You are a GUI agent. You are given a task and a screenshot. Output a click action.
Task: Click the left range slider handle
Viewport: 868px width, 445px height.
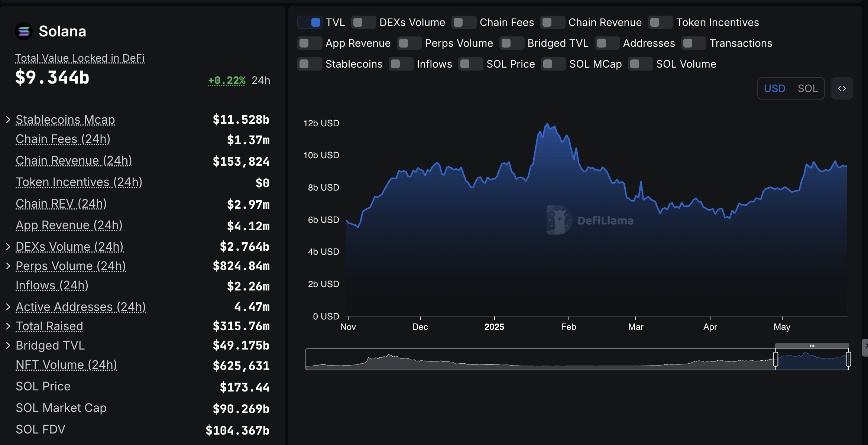pyautogui.click(x=775, y=359)
